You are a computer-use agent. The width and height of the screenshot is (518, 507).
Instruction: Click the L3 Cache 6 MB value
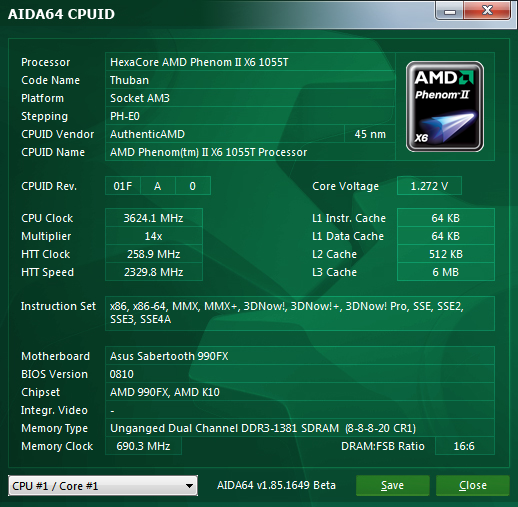(446, 272)
